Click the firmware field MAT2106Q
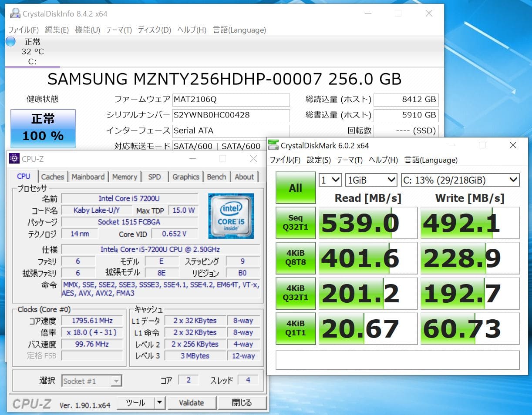 (231, 100)
